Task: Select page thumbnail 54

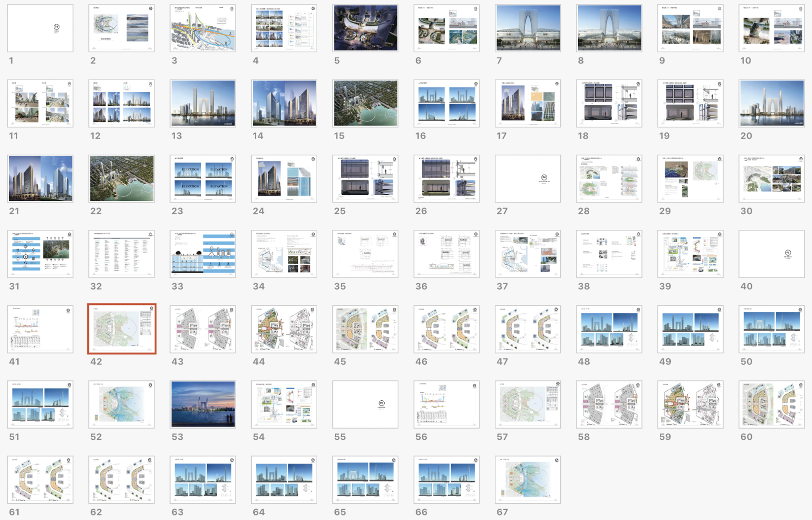Action: coord(284,404)
